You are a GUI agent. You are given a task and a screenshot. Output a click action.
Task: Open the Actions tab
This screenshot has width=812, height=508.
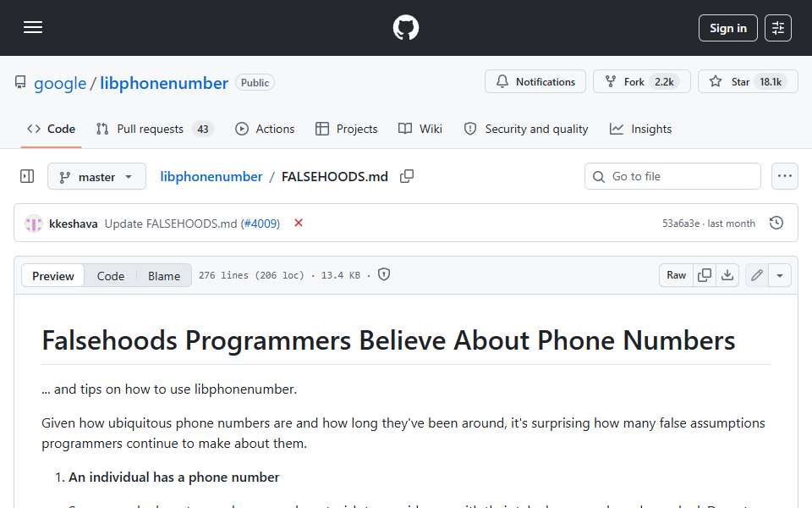(x=265, y=129)
